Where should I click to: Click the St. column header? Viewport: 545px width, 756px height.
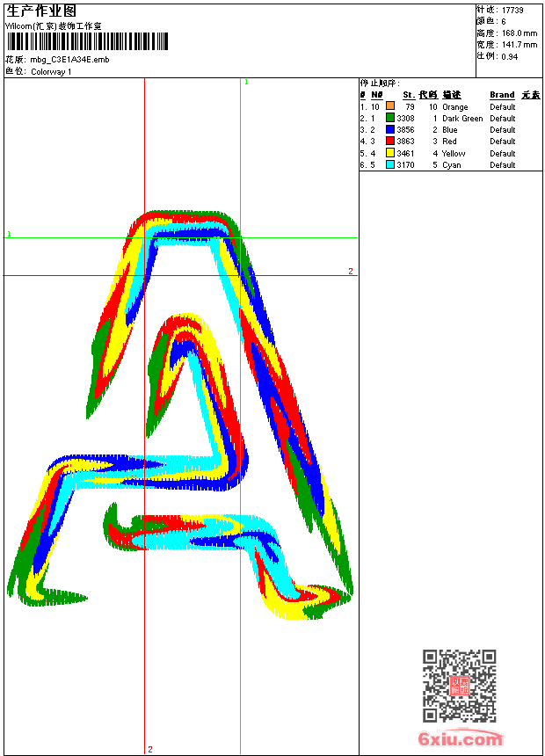(408, 95)
